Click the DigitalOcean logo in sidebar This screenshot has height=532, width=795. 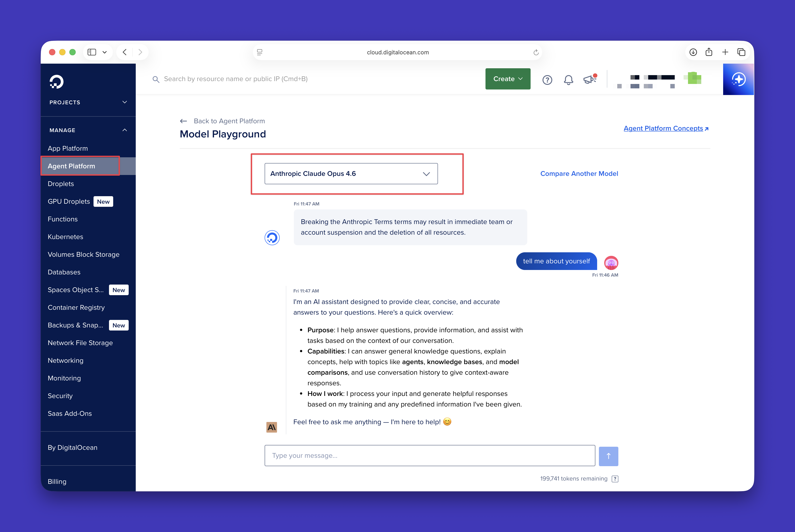(x=57, y=82)
